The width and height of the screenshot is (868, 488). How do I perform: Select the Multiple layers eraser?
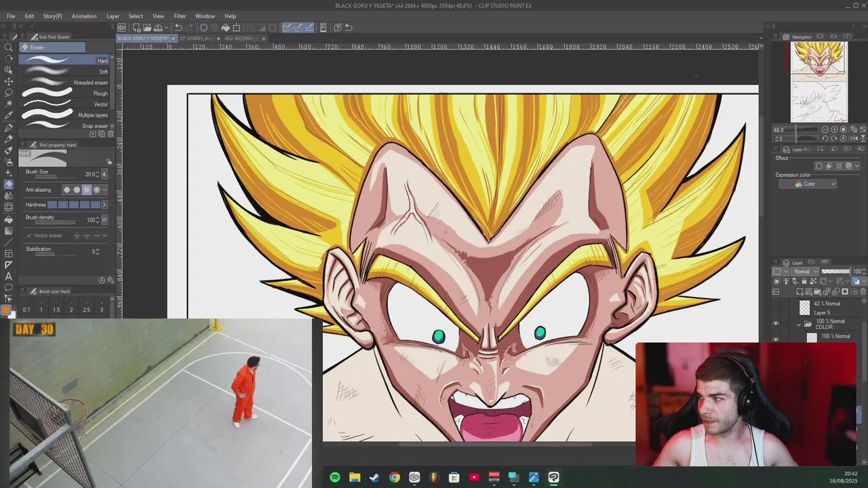pyautogui.click(x=64, y=115)
